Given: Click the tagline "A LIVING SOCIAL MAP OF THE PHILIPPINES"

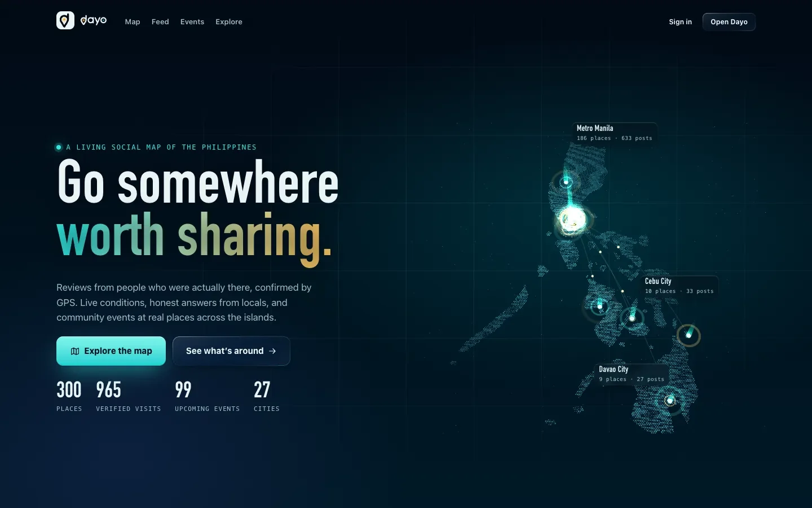Looking at the screenshot, I should [161, 147].
